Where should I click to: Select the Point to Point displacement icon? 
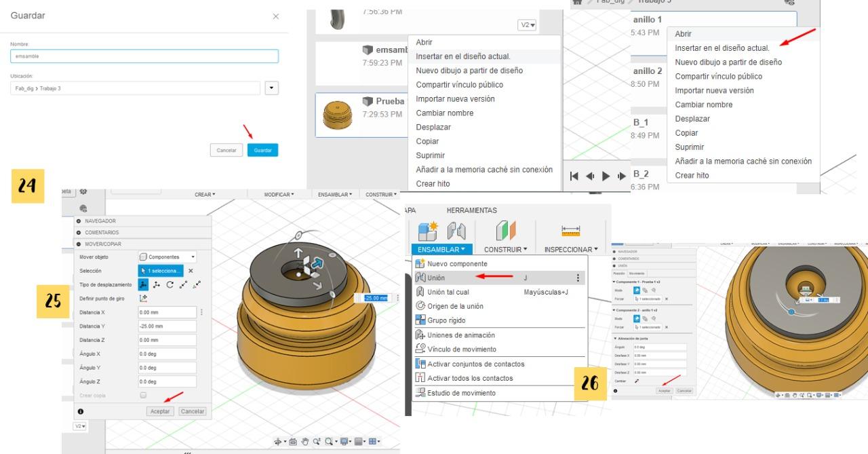pyautogui.click(x=182, y=284)
